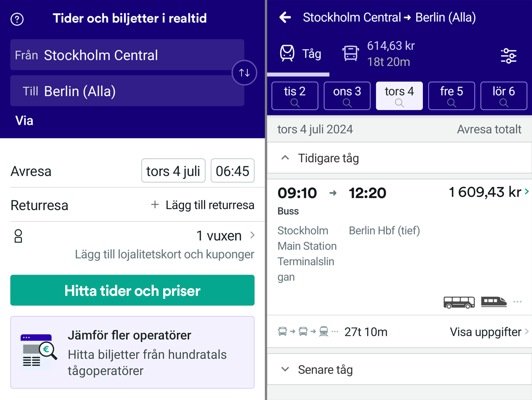Click the bus icon with 614,63 kr

point(351,54)
